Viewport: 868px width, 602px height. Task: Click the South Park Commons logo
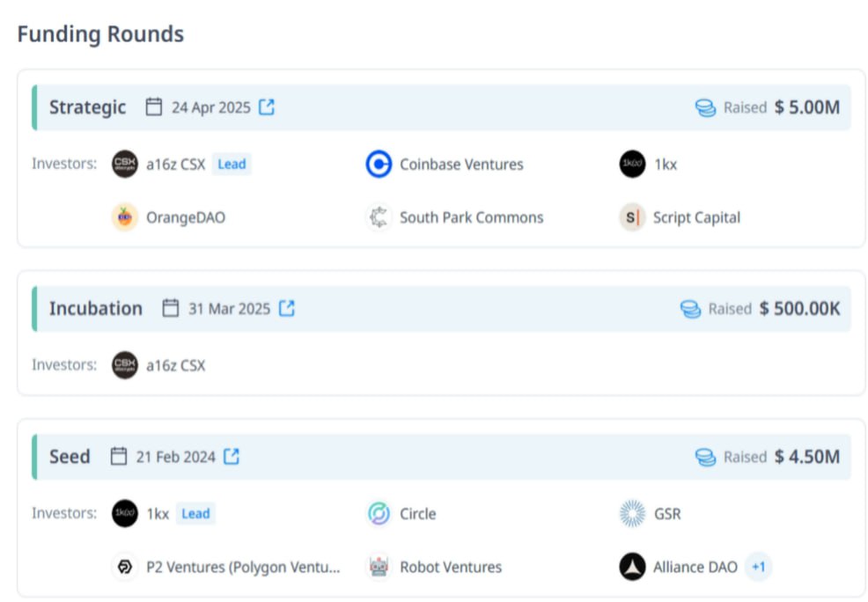379,217
